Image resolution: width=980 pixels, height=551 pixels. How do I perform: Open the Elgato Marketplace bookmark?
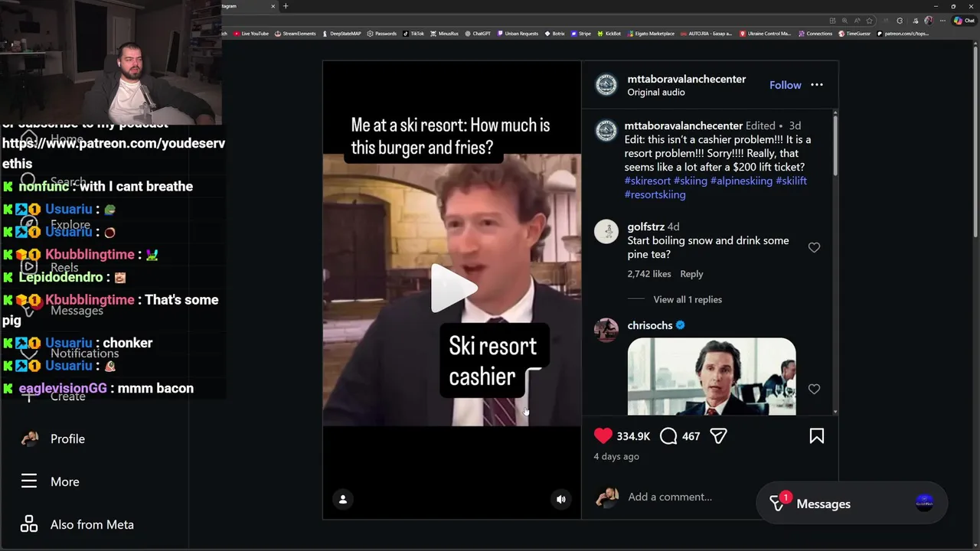[x=651, y=34]
